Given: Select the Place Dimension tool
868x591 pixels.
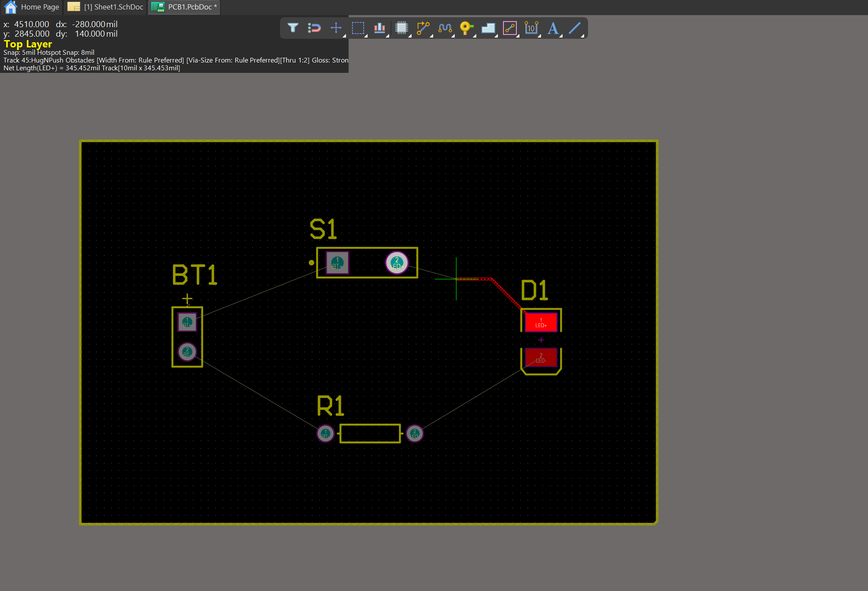Looking at the screenshot, I should click(531, 28).
